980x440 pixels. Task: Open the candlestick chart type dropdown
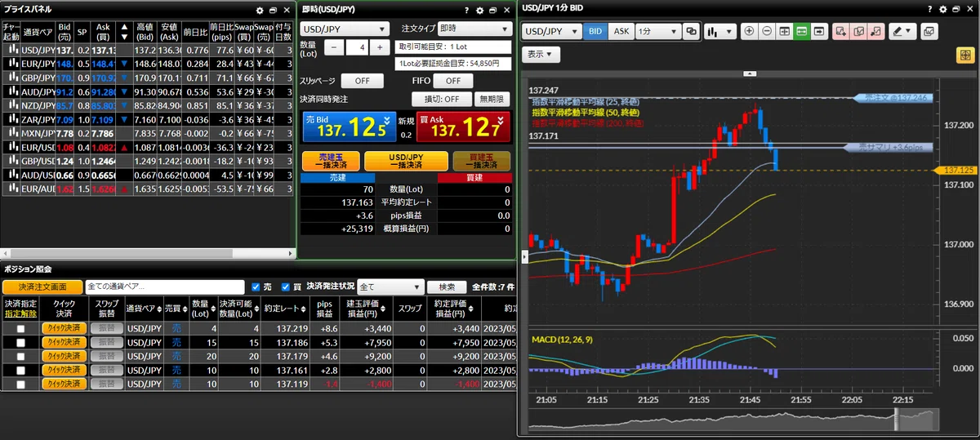point(719,31)
